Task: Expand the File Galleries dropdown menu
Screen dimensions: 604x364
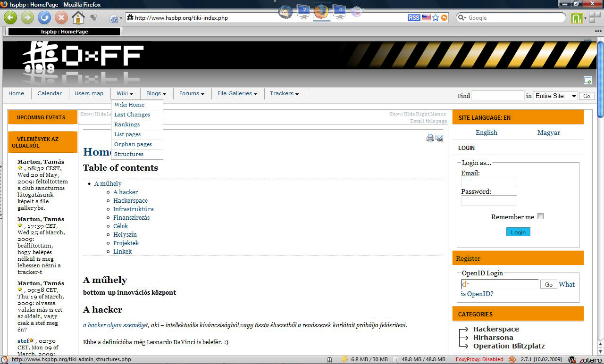Action: [x=237, y=94]
